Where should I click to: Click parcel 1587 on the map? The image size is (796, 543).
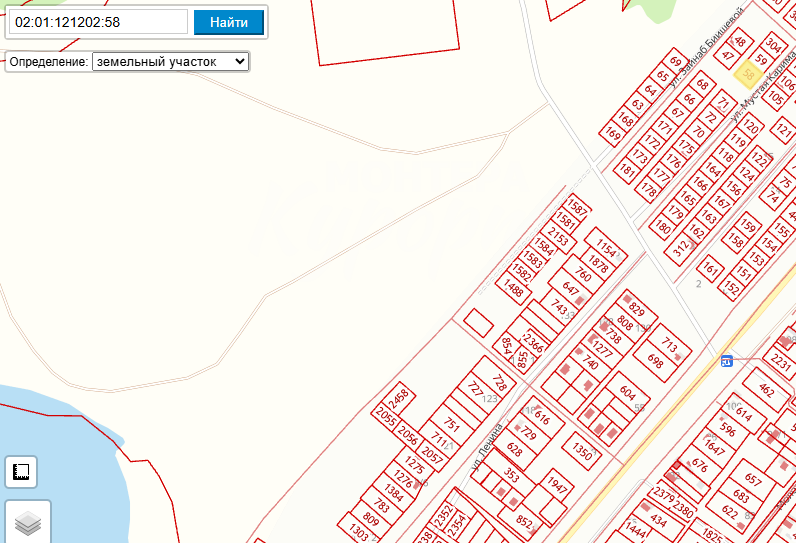click(577, 207)
